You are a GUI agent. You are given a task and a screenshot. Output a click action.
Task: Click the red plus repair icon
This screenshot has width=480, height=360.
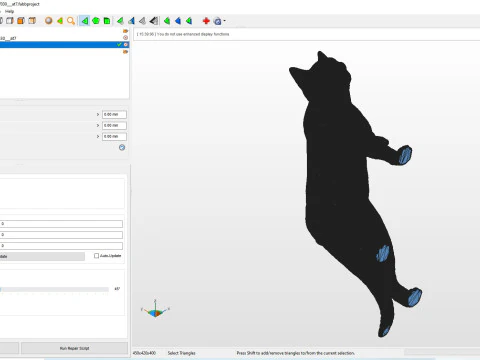(x=206, y=21)
